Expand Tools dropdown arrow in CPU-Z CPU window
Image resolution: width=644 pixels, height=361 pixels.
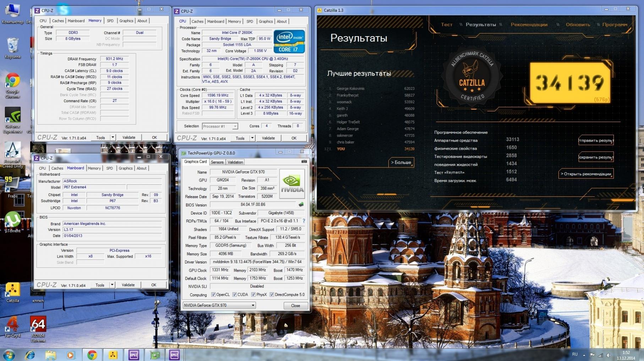point(252,138)
